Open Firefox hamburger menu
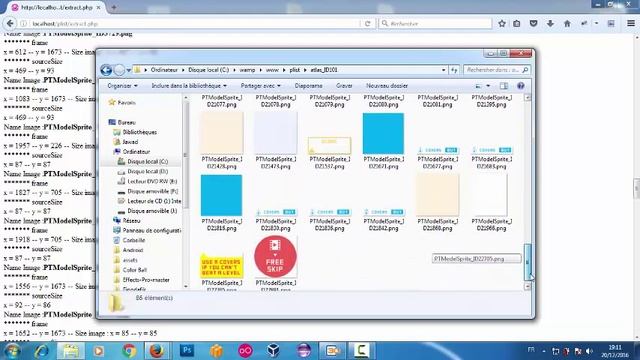The width and height of the screenshot is (640, 360). click(631, 24)
